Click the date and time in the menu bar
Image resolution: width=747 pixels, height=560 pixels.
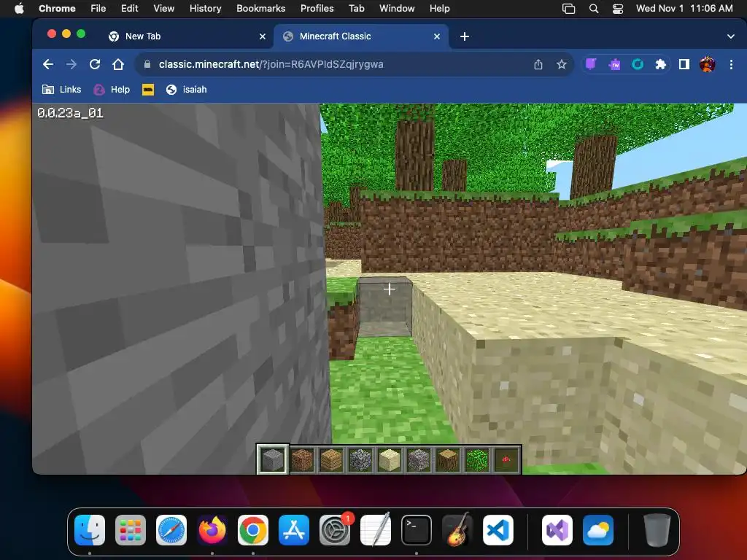(x=684, y=9)
